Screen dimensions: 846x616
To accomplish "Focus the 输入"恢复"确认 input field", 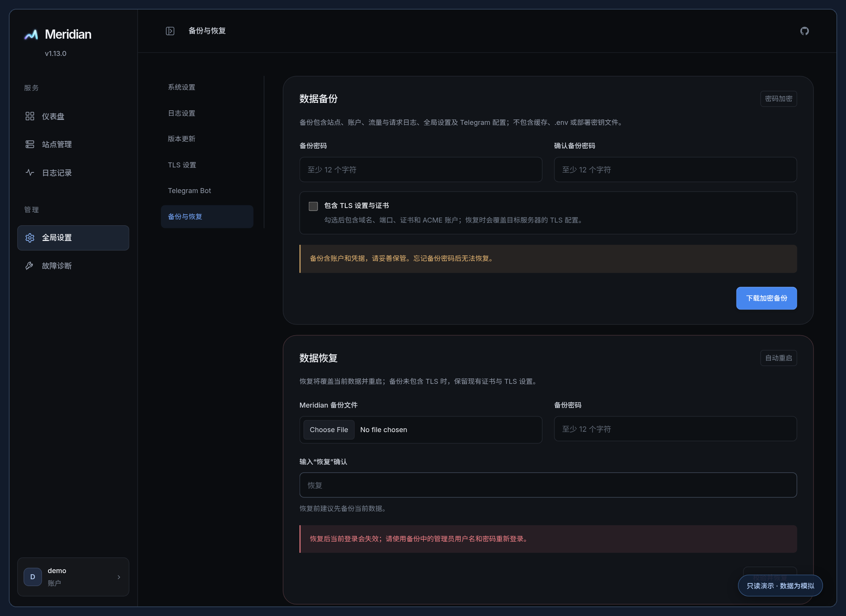I will [x=548, y=485].
